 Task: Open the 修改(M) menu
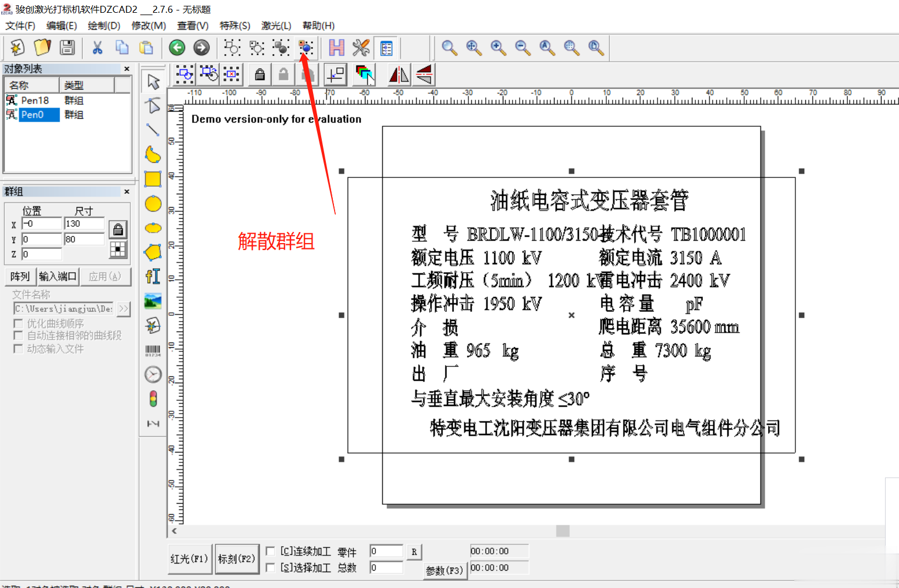(149, 26)
